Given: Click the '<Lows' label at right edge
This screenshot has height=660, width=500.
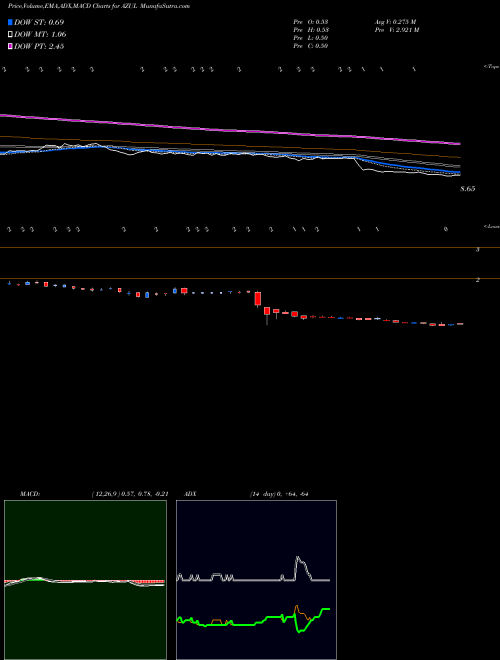Looking at the screenshot, I should coord(492,226).
